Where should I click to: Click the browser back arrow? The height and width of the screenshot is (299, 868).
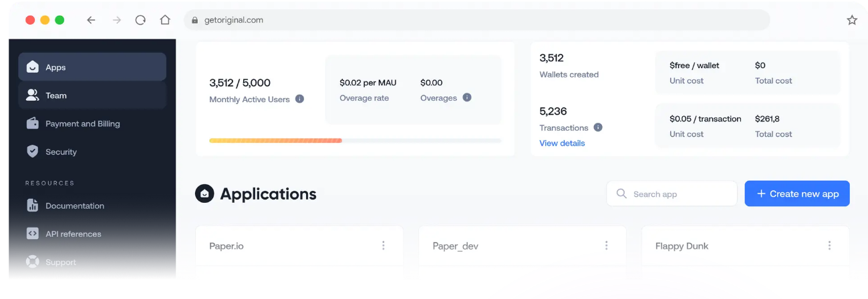click(91, 20)
